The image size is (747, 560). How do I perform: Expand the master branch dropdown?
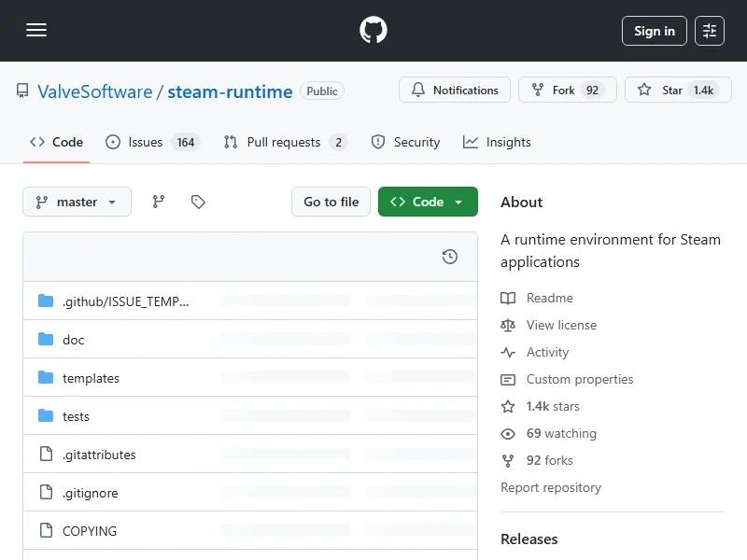pos(77,202)
